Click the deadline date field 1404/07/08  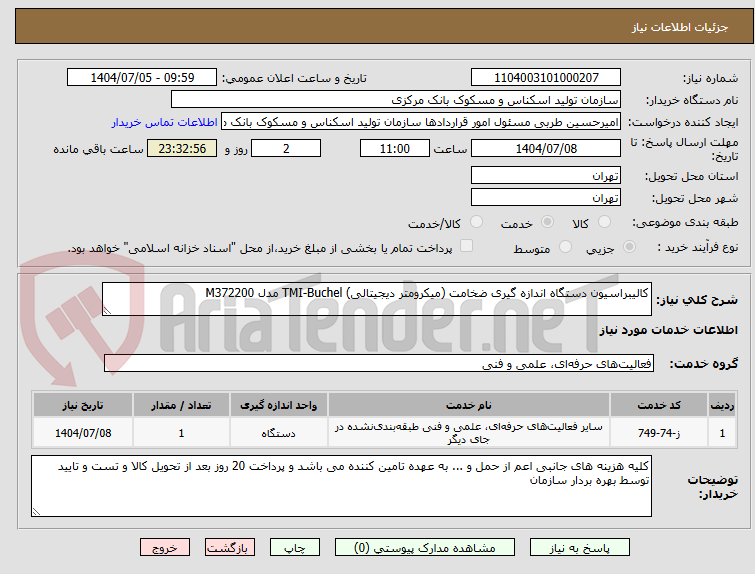(x=546, y=148)
